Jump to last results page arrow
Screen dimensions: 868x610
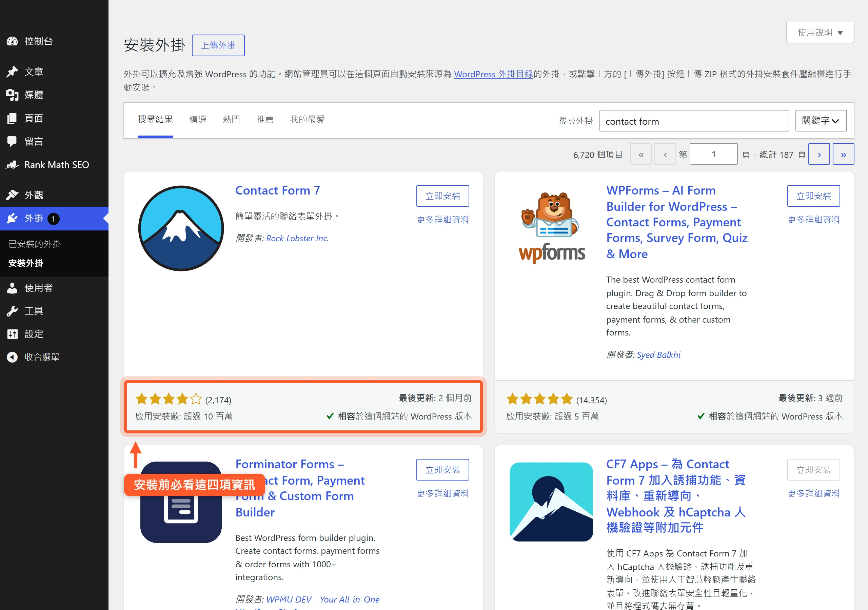(x=844, y=154)
